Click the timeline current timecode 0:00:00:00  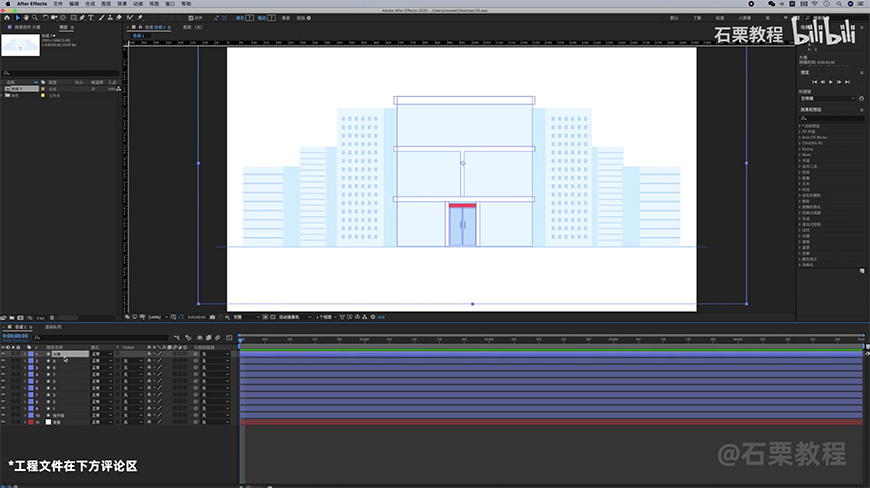pyautogui.click(x=15, y=336)
